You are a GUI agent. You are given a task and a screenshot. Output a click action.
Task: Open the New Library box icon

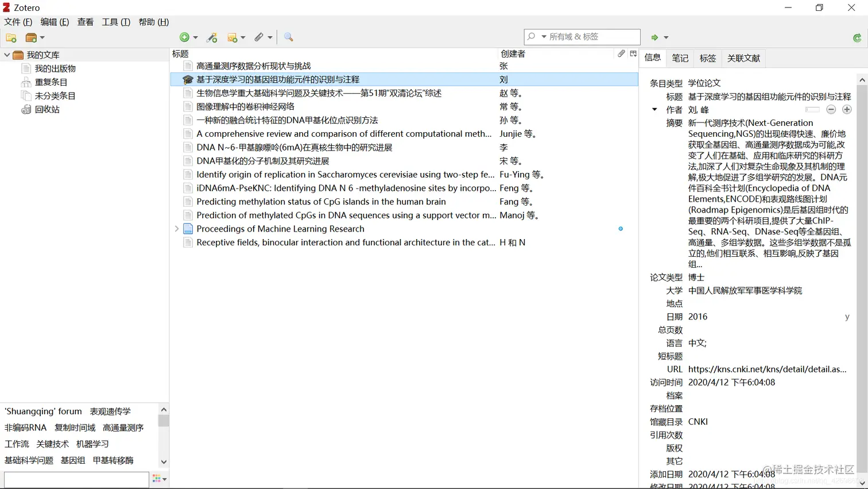coord(31,38)
